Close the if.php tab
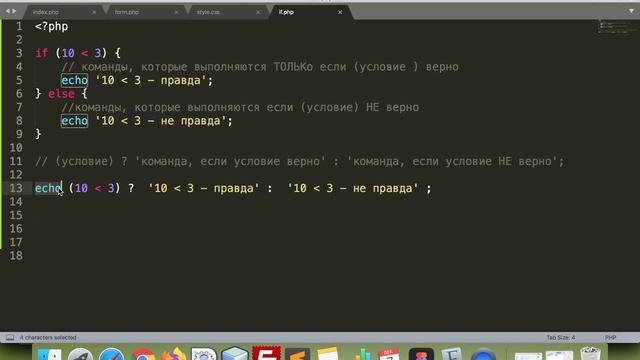Viewport: 640px width, 360px height. click(340, 12)
